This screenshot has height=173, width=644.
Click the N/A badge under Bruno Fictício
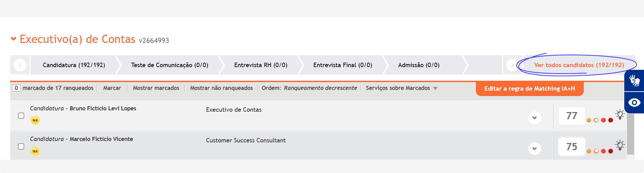35,120
